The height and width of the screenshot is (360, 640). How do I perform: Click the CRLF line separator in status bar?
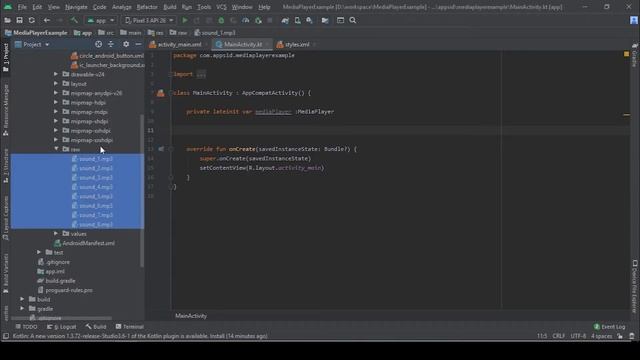(x=558, y=336)
